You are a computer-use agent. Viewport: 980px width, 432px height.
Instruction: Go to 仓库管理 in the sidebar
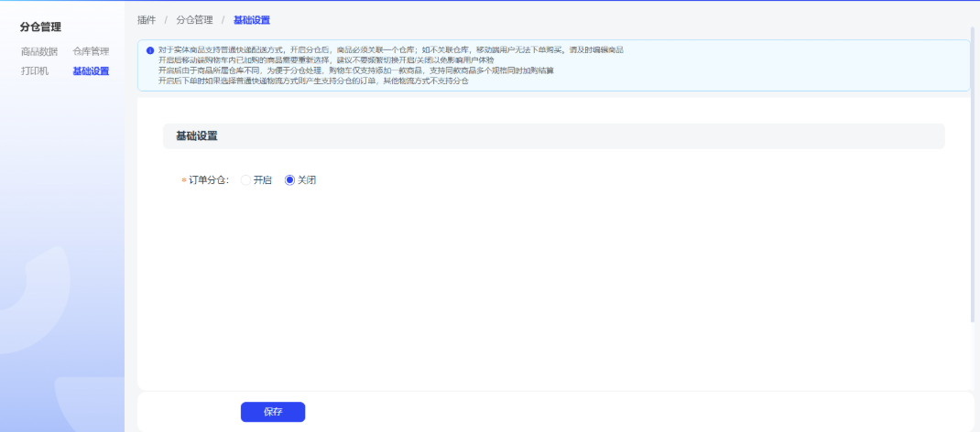coord(91,51)
